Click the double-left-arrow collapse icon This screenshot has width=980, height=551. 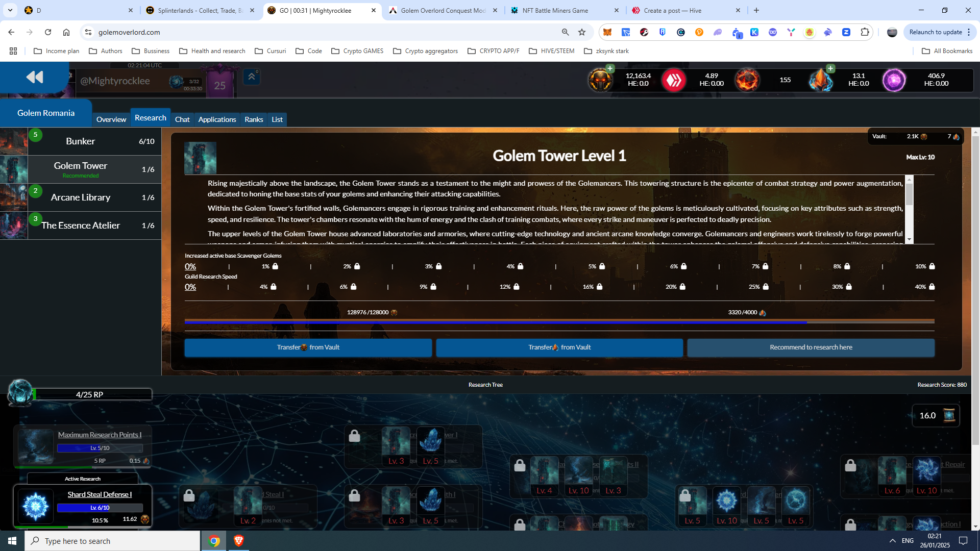coord(35,77)
